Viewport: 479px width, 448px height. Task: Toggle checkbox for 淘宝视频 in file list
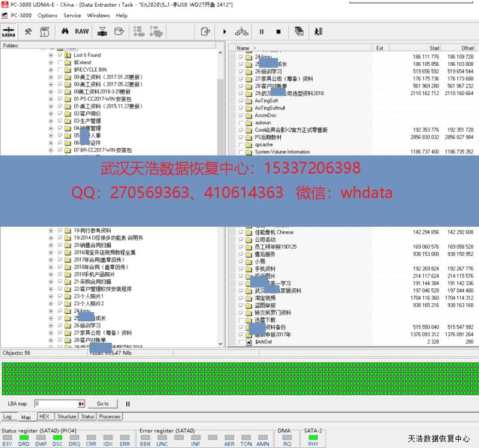(x=241, y=298)
